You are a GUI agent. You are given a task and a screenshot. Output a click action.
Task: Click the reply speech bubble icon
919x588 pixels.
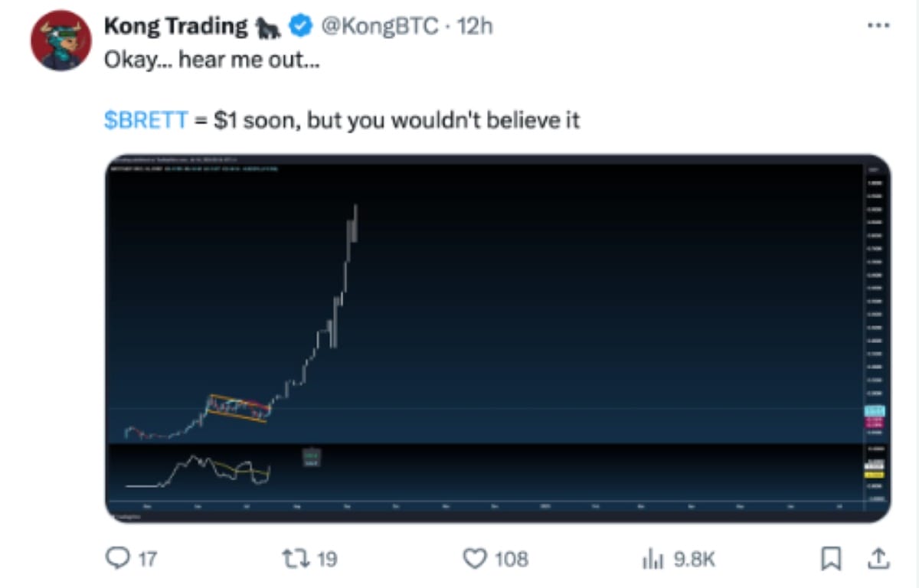tap(117, 559)
